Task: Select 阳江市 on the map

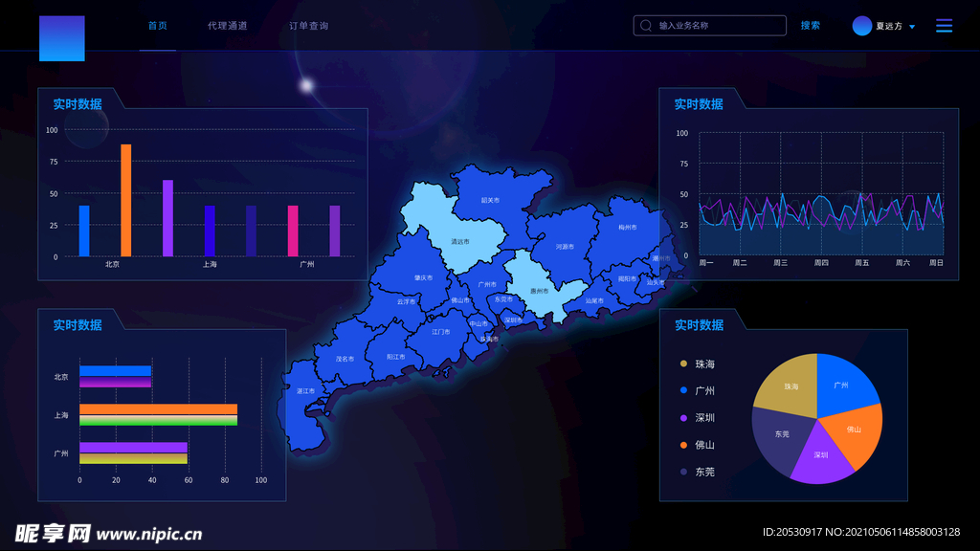Action: click(x=395, y=358)
